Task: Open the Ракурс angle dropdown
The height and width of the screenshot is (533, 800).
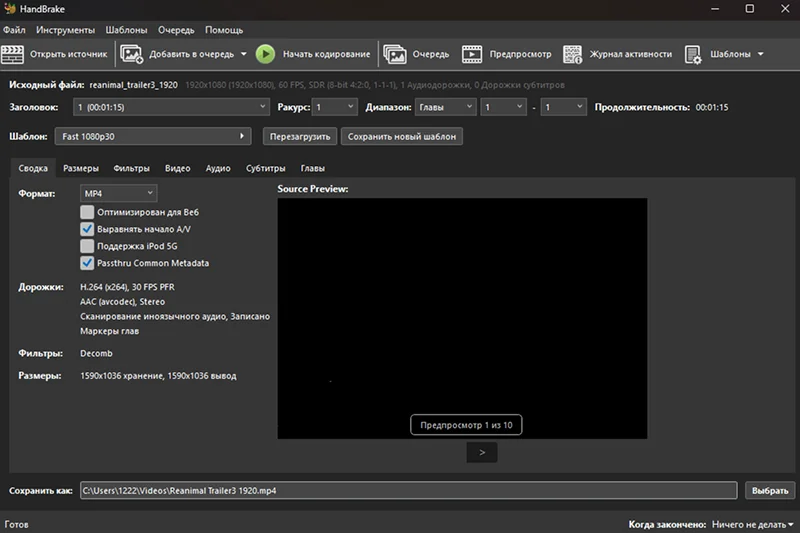Action: [x=334, y=107]
